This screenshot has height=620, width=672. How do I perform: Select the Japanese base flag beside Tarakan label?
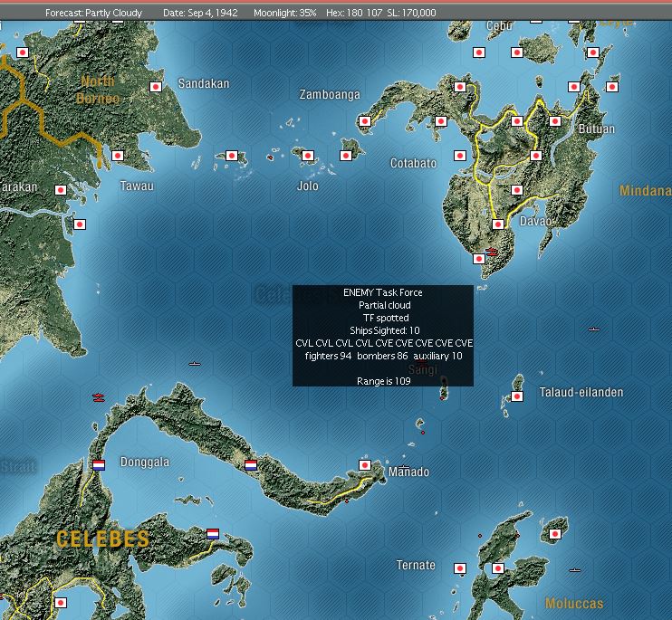pos(61,190)
